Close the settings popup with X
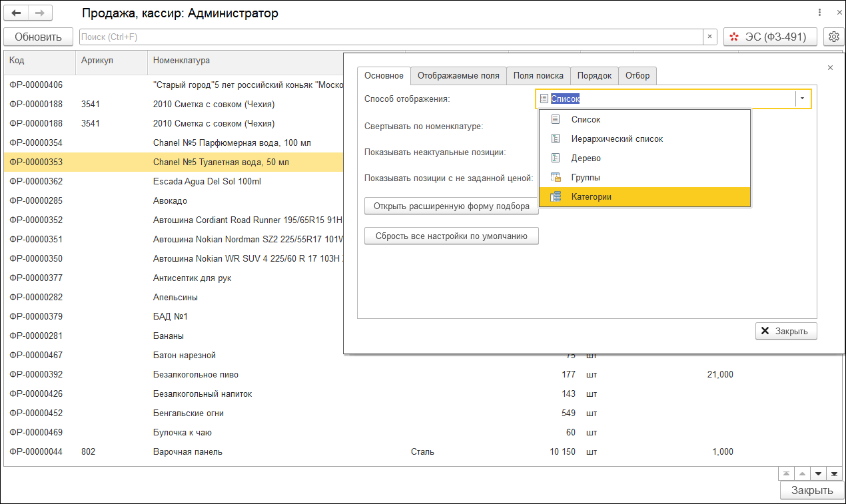 [830, 68]
